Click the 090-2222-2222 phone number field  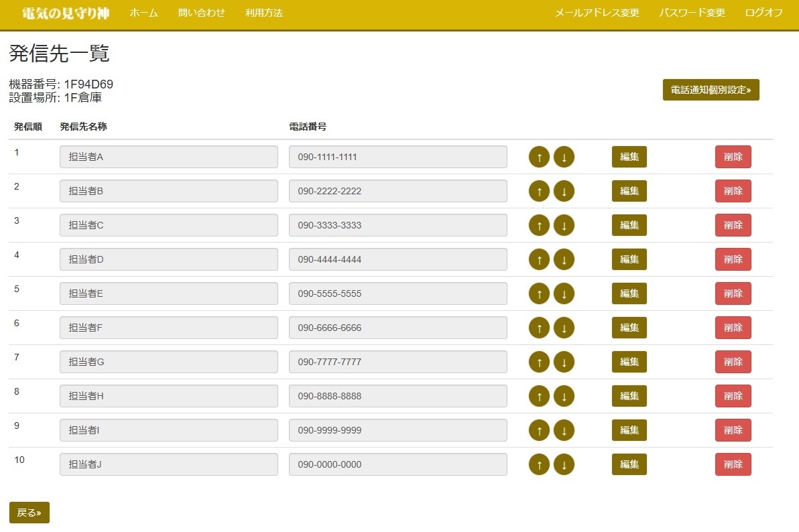pyautogui.click(x=397, y=191)
